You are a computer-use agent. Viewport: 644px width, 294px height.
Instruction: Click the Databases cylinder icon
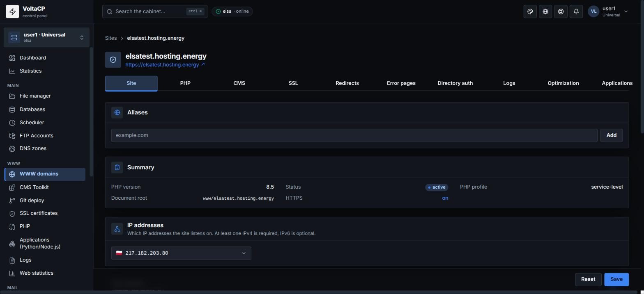12,109
